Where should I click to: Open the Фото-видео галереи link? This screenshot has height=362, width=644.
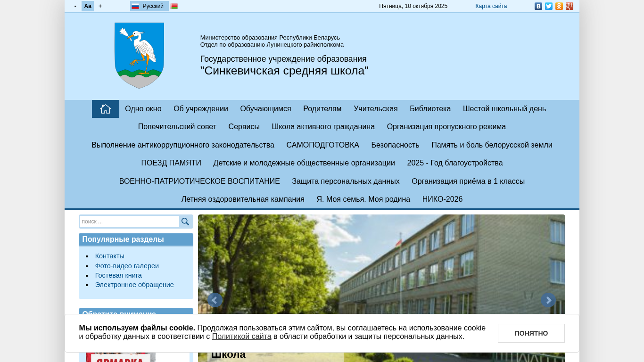tap(127, 266)
